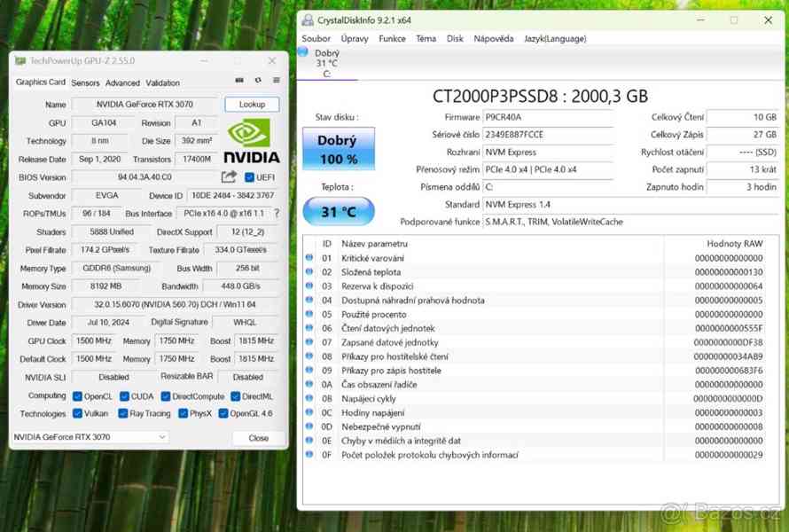
Task: Click the Firmware field P9CR40A
Action: [548, 117]
